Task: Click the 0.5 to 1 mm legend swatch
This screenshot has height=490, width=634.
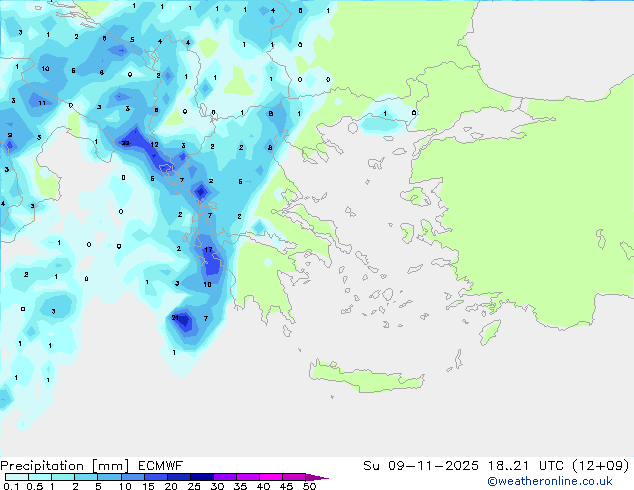Action: [40, 477]
